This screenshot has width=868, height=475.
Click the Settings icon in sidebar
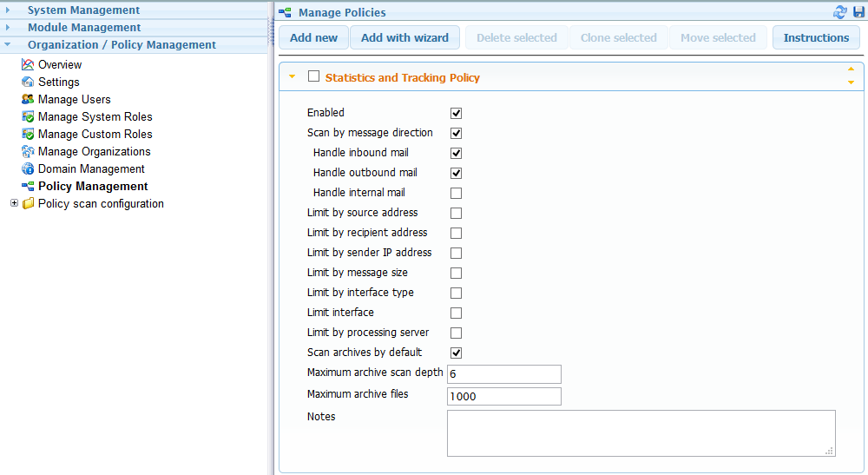pyautogui.click(x=28, y=82)
